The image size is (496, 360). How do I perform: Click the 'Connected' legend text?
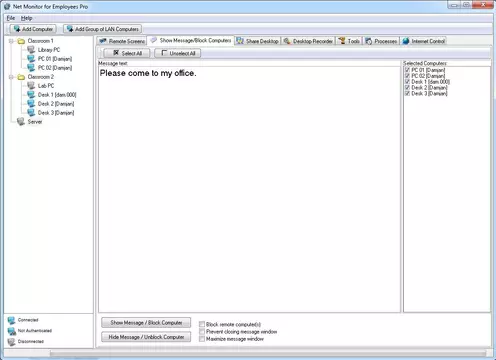click(x=28, y=320)
